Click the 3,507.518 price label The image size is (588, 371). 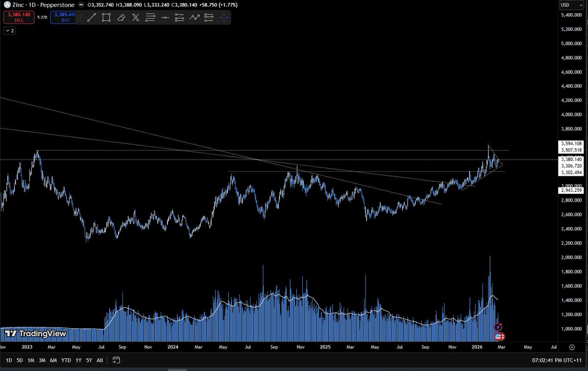[571, 150]
